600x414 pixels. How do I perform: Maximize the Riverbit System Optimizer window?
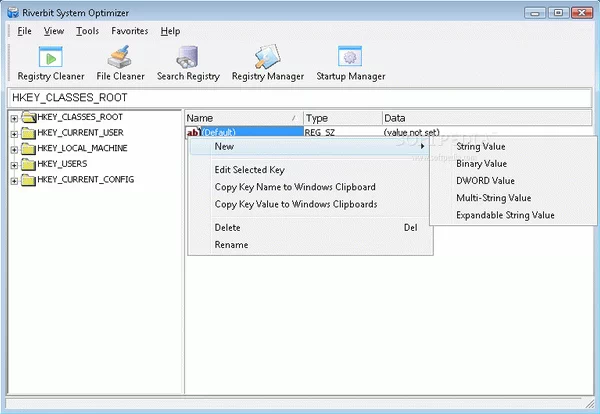pos(558,13)
